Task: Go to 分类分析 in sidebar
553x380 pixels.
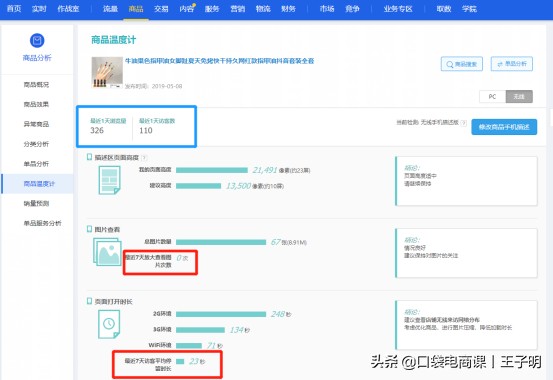Action: (36, 144)
